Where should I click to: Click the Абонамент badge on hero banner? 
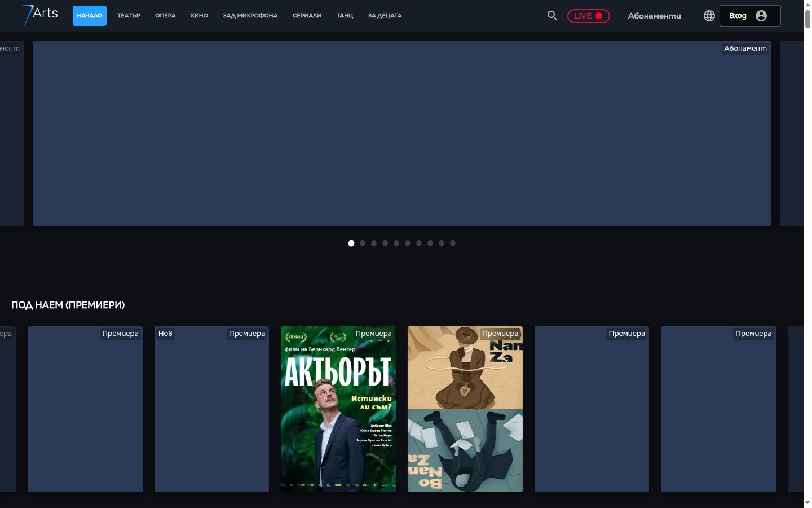point(745,49)
